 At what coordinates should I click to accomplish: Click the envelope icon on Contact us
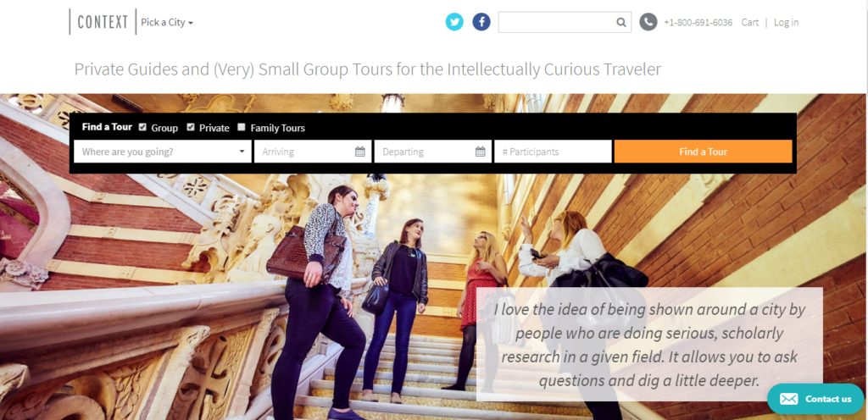788,399
